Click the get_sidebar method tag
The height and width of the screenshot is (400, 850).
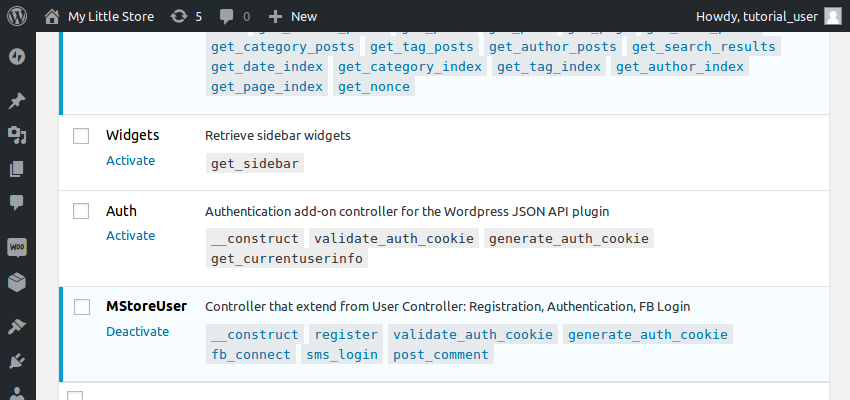[255, 164]
